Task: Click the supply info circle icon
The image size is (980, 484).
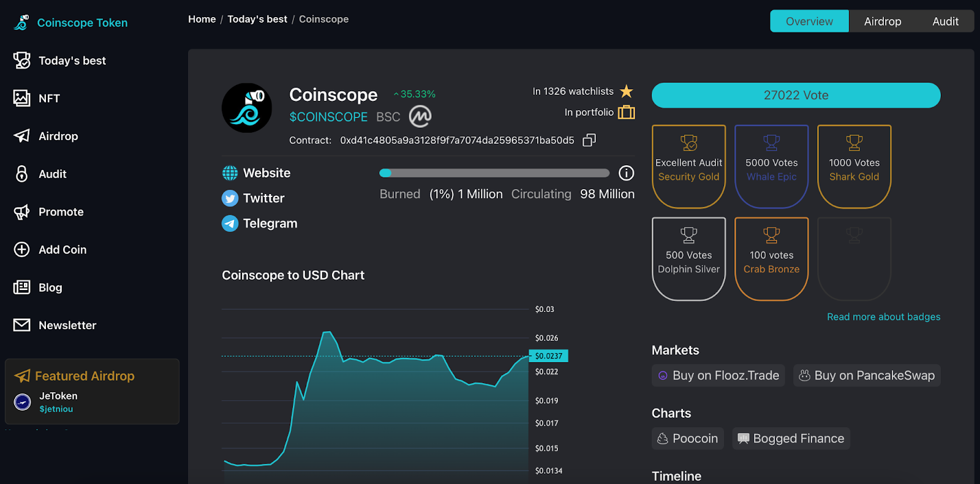Action: (x=627, y=173)
